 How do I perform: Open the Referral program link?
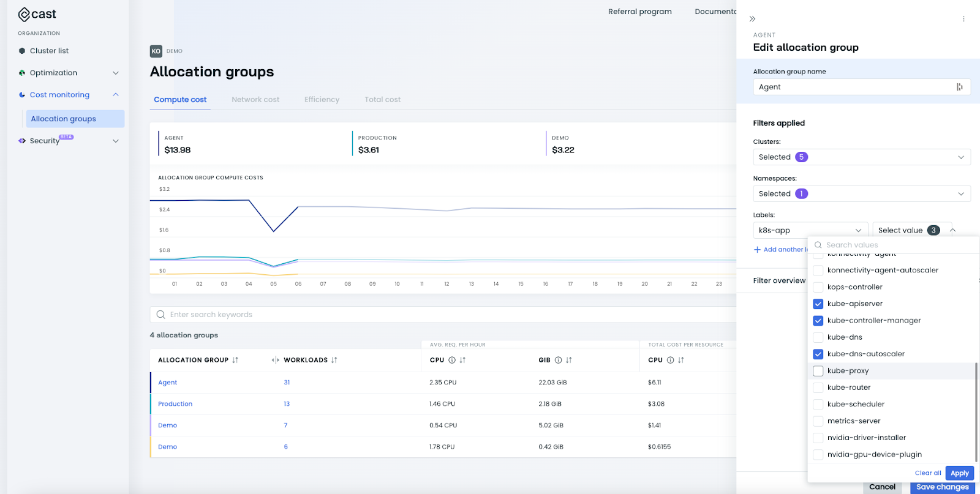[640, 12]
